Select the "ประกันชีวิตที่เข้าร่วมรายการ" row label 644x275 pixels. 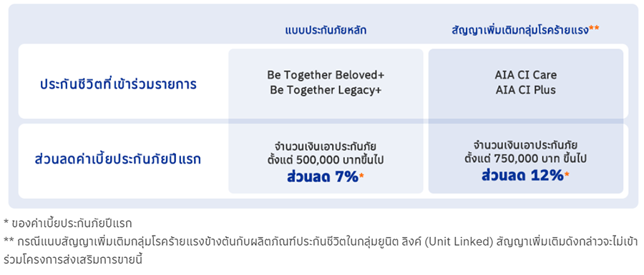[x=118, y=84]
